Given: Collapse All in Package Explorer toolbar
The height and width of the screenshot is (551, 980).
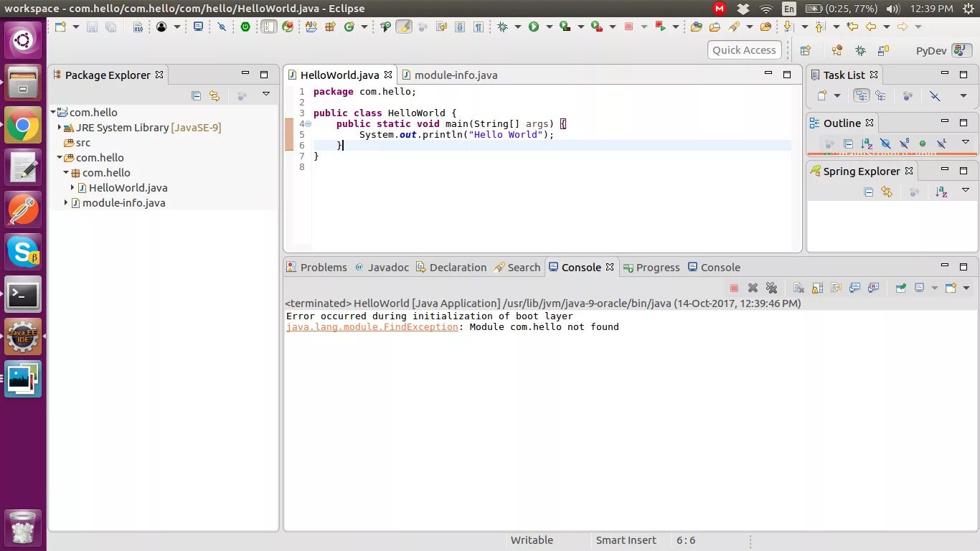Looking at the screenshot, I should (x=197, y=95).
